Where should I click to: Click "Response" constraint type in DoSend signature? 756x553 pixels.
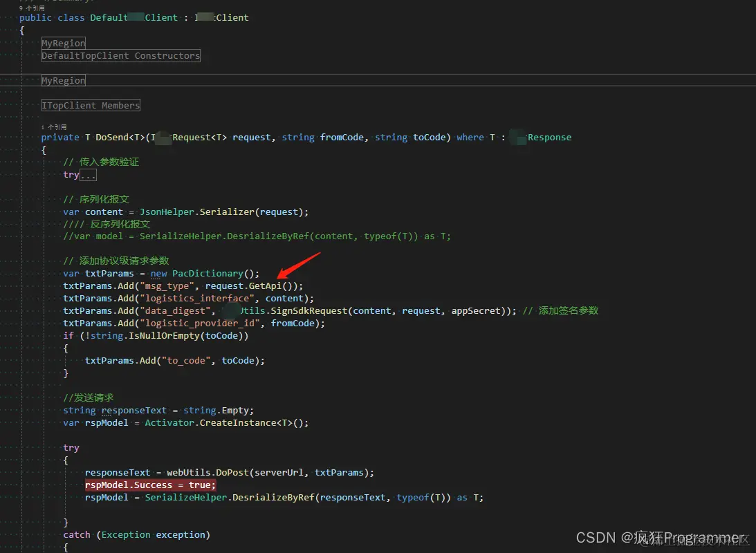click(x=550, y=138)
